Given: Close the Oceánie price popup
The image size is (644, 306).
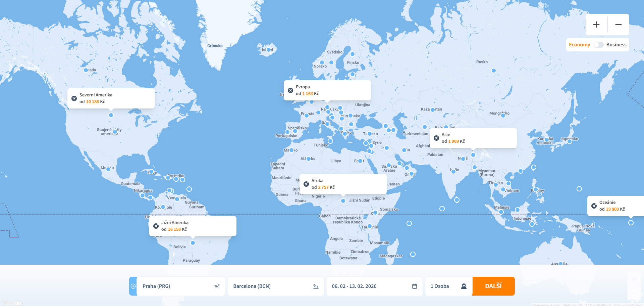Looking at the screenshot, I should click(594, 206).
